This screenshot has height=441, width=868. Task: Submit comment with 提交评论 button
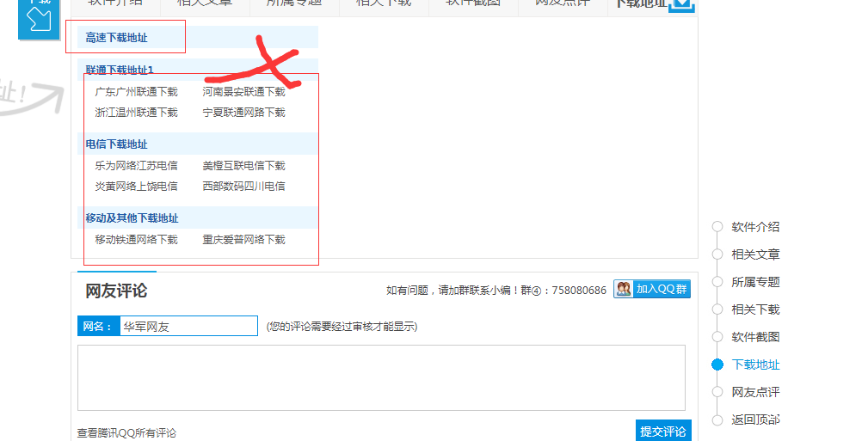point(663,431)
